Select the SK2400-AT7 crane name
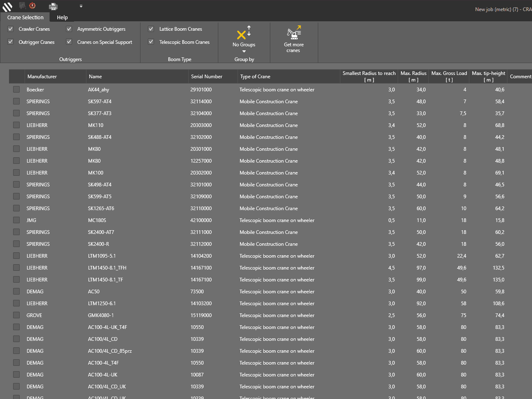The height and width of the screenshot is (399, 532). (101, 232)
